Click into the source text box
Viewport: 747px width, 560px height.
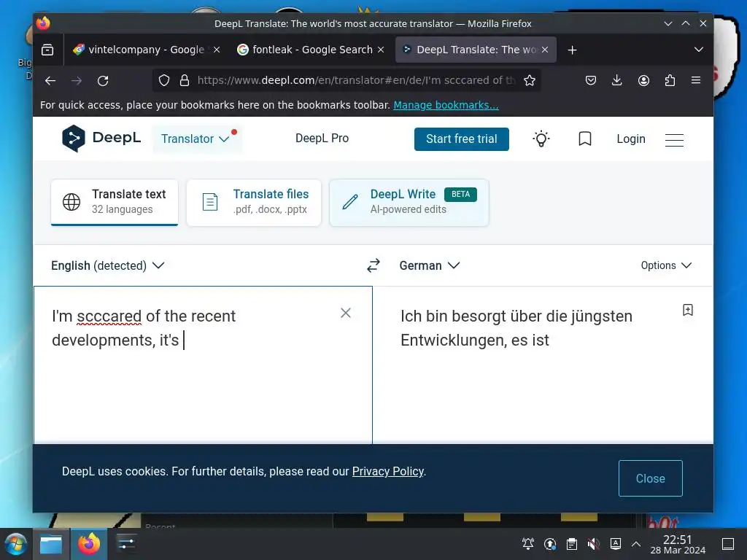tap(203, 365)
